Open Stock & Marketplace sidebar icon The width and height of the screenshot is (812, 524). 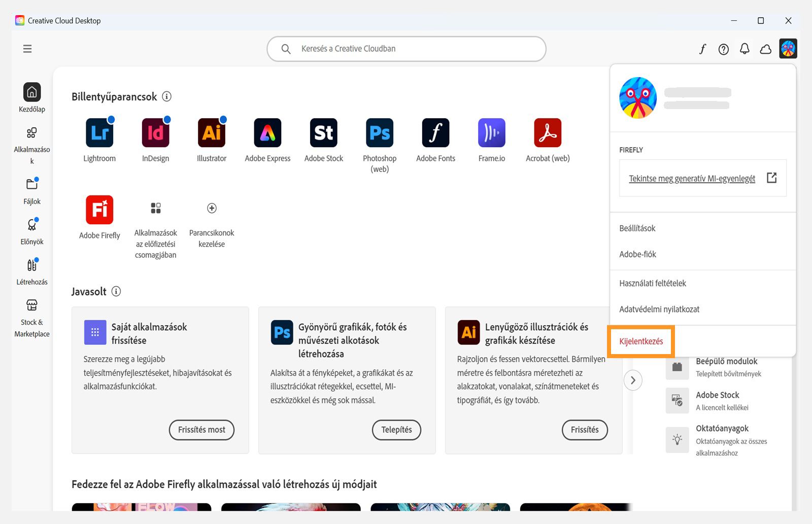click(32, 305)
